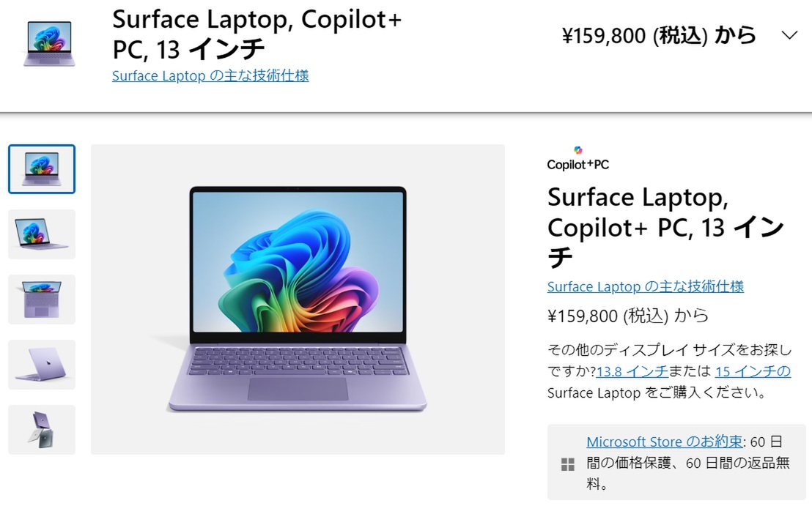This screenshot has width=812, height=506.
Task: Click the large product title heading on right
Action: pos(664,227)
